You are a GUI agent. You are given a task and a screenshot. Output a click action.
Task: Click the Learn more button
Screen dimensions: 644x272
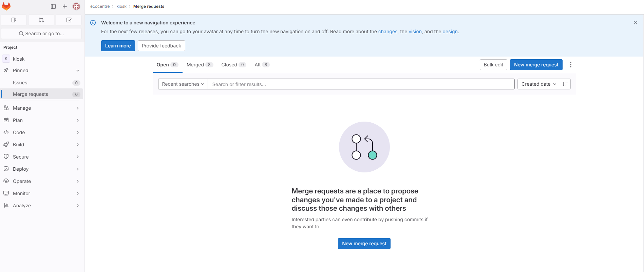coord(118,46)
